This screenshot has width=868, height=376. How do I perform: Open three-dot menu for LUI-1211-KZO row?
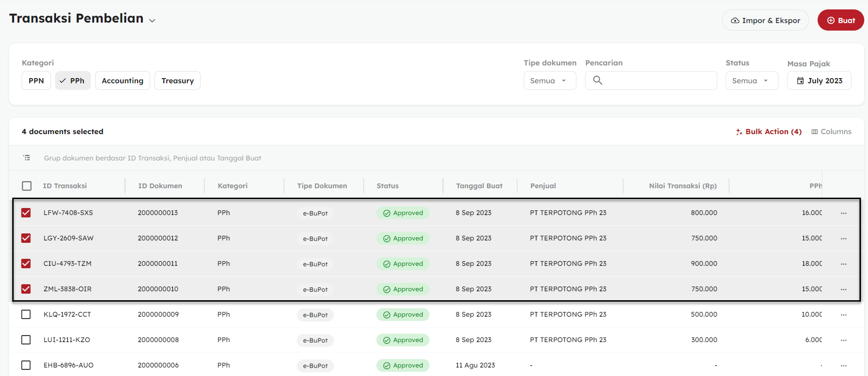pyautogui.click(x=843, y=340)
